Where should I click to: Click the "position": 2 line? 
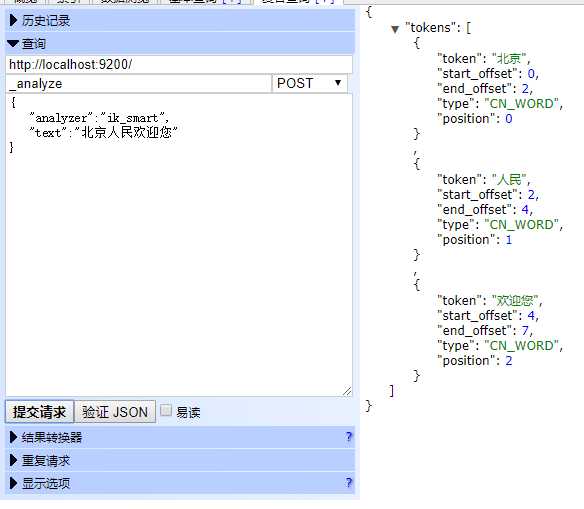point(475,361)
